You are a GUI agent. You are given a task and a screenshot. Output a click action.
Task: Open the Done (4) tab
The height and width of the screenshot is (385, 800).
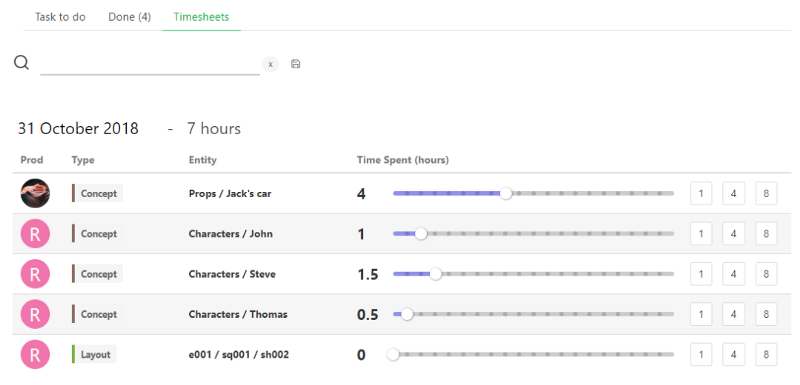click(x=130, y=17)
